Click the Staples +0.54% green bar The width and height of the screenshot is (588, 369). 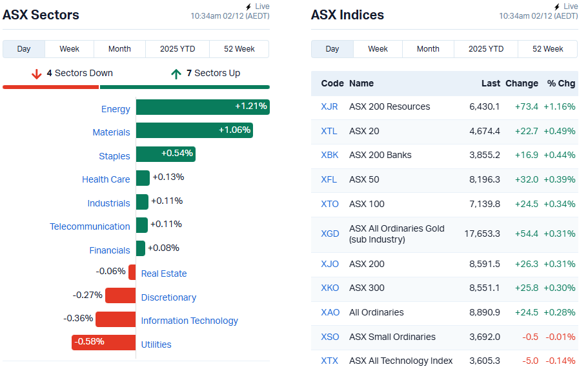point(166,154)
